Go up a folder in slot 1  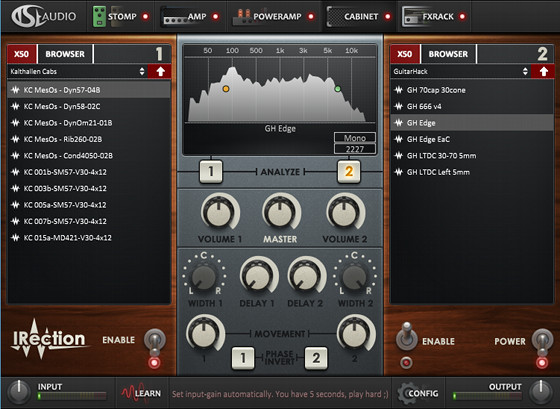[160, 71]
